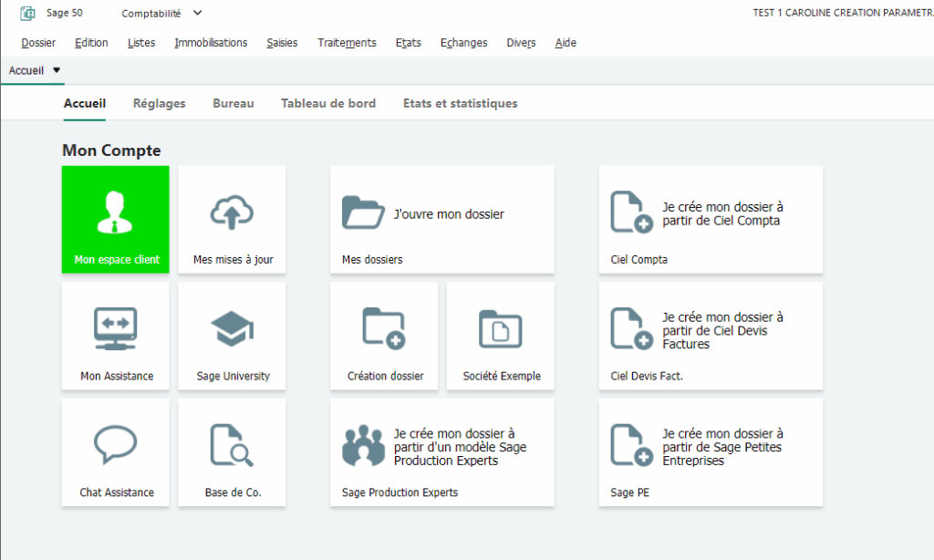
Task: Open J'ouvre mon dossier folder tile
Action: [442, 219]
